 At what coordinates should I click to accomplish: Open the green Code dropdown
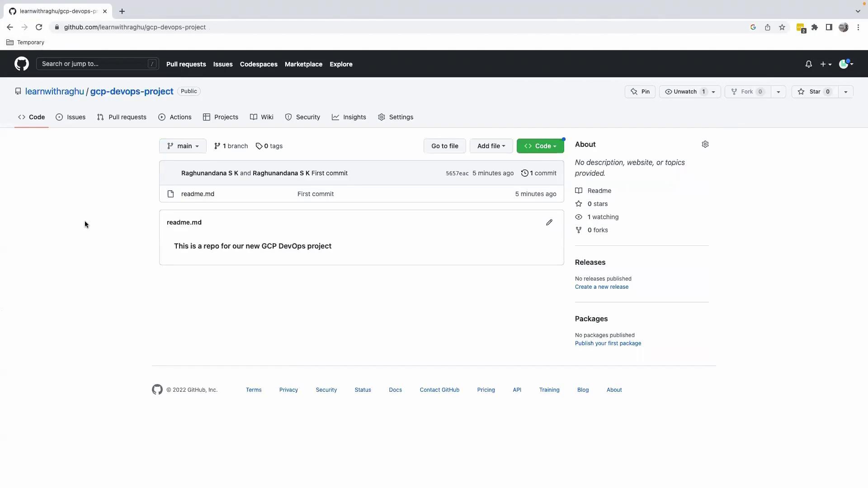click(540, 146)
